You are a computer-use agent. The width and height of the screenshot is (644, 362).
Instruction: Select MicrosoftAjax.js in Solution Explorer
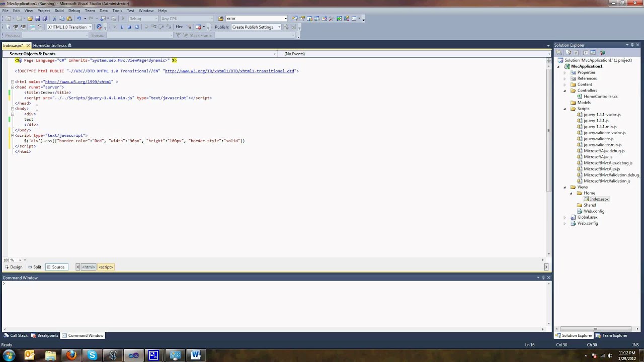598,157
